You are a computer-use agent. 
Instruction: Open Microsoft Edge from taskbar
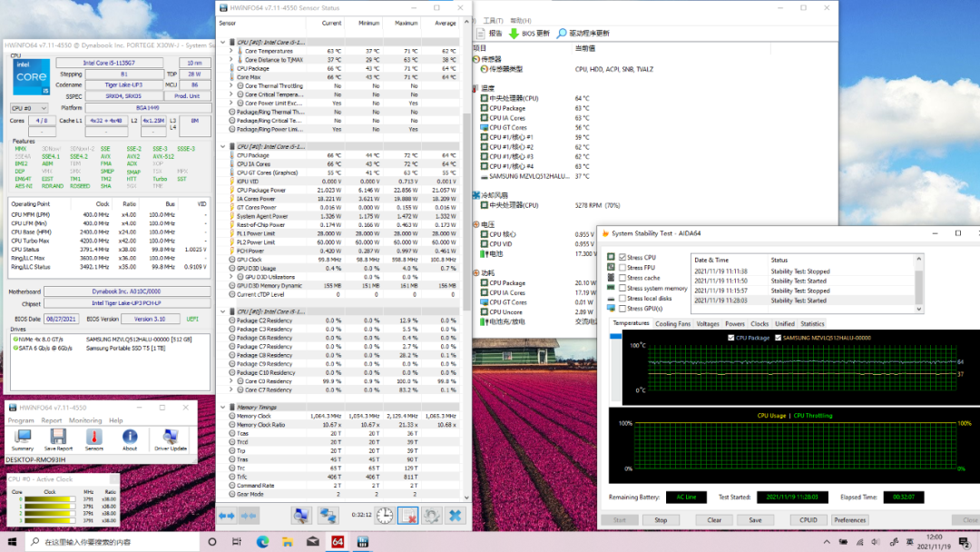point(262,541)
